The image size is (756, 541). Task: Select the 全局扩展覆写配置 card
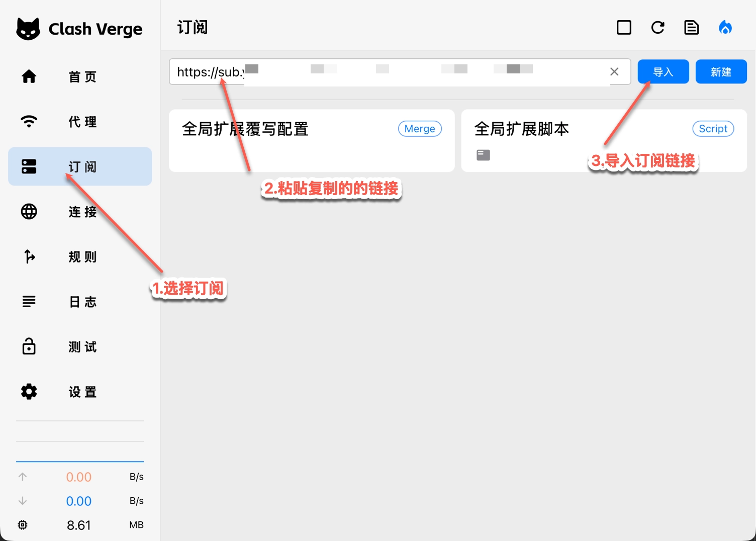[312, 141]
